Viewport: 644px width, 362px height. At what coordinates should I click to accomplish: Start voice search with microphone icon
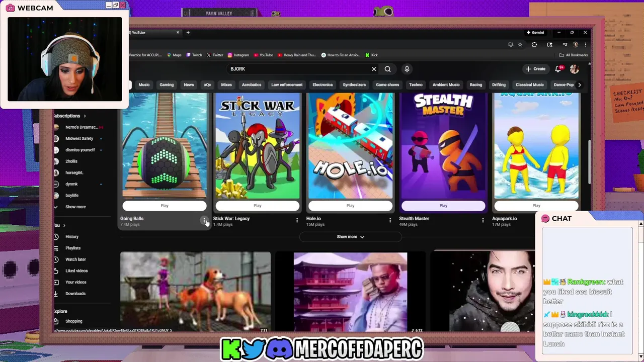[x=407, y=69]
